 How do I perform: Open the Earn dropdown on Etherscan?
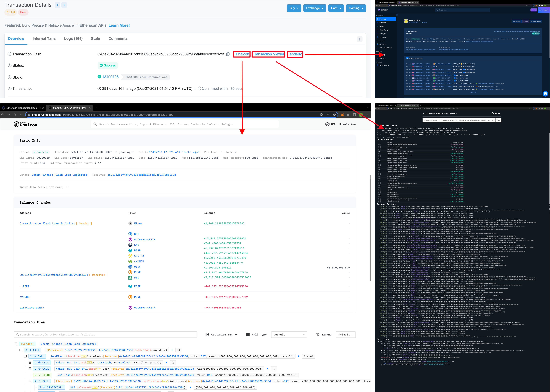click(336, 8)
